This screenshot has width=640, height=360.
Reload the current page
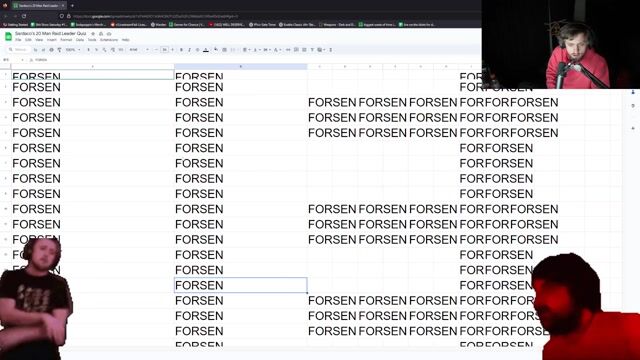[x=24, y=16]
